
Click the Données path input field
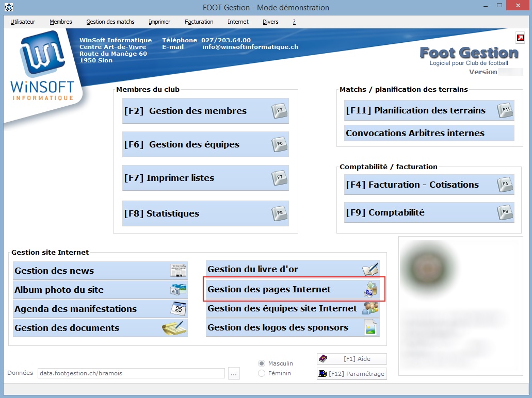point(131,373)
